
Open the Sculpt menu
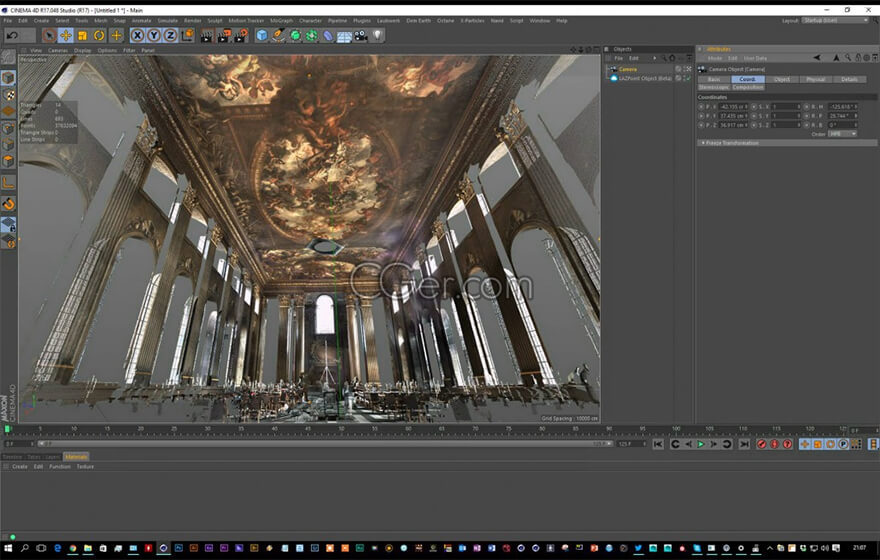pyautogui.click(x=214, y=21)
